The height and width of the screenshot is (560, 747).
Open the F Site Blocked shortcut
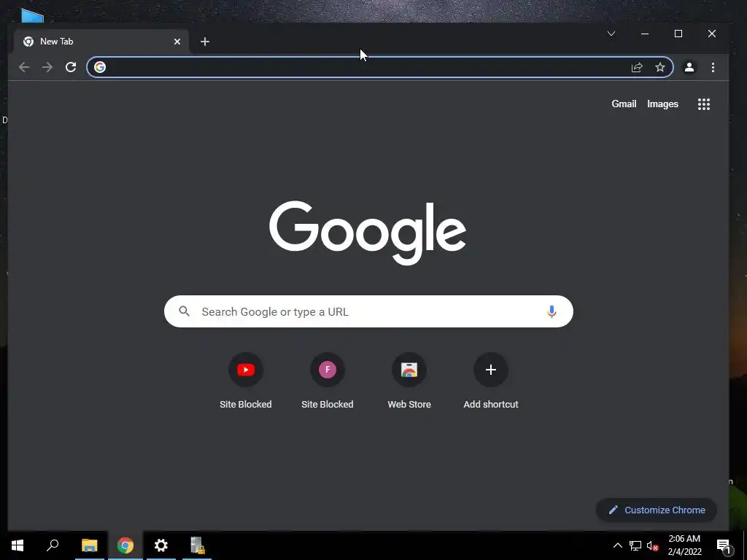[x=328, y=381]
